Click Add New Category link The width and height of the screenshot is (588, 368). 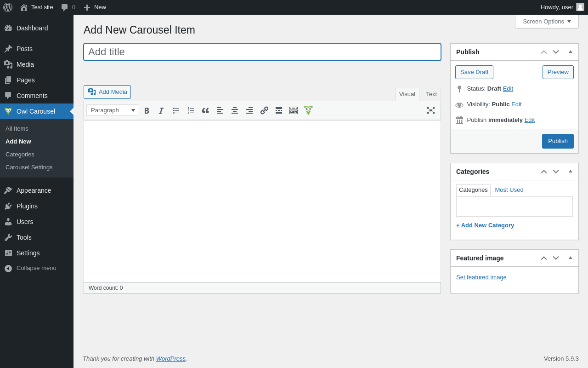click(x=485, y=225)
